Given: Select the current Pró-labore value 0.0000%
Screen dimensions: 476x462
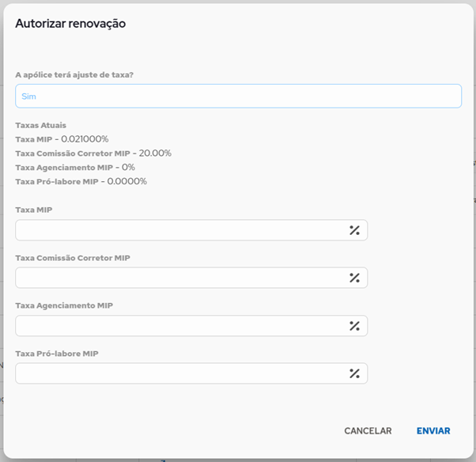Looking at the screenshot, I should (127, 181).
